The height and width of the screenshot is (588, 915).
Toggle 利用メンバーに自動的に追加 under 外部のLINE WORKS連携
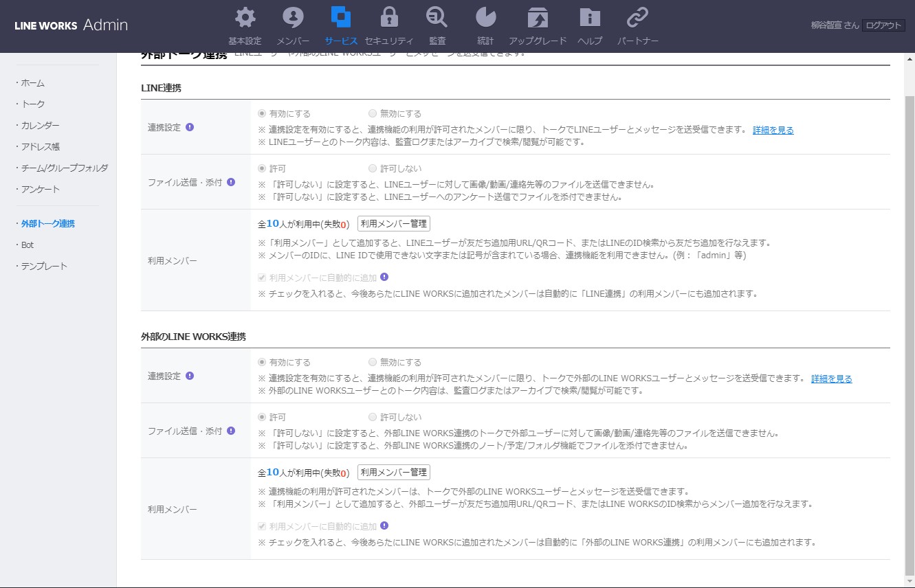click(262, 526)
